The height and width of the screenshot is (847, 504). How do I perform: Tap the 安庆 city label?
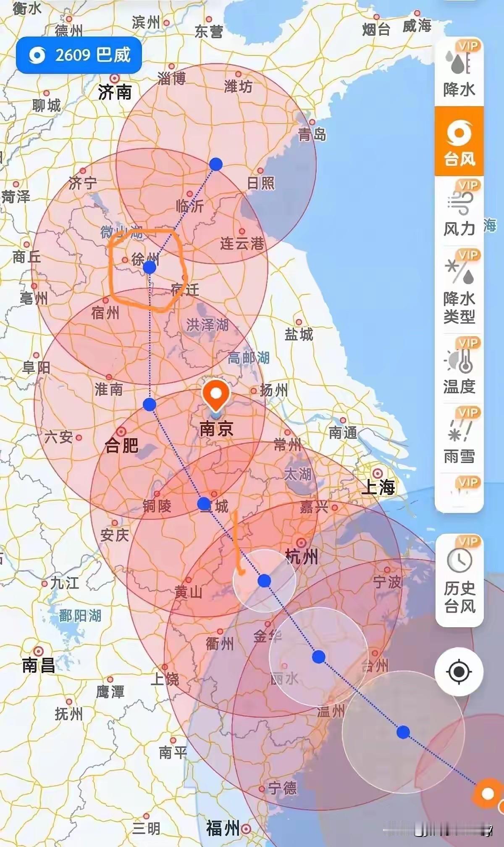pyautogui.click(x=115, y=535)
